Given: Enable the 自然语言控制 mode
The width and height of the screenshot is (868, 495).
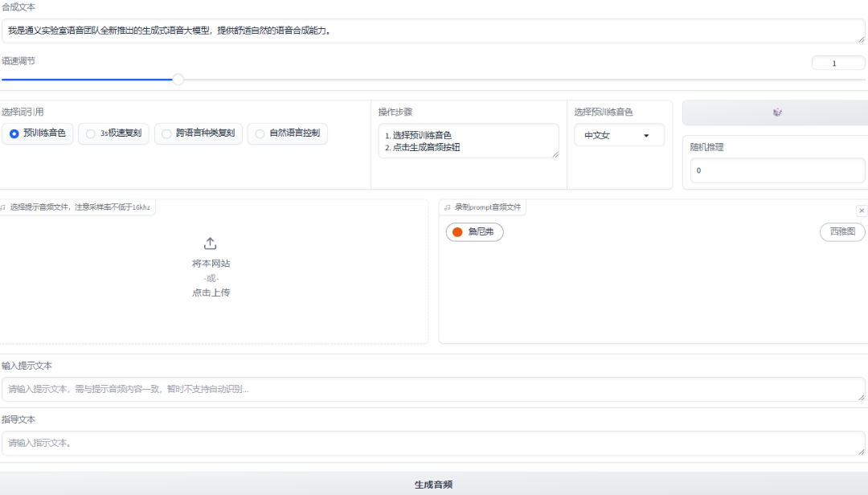Looking at the screenshot, I should pos(260,133).
